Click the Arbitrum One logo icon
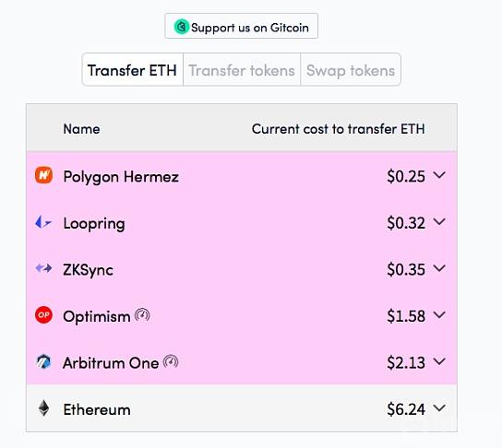Viewport: 502px width, 448px height. pyautogui.click(x=43, y=361)
